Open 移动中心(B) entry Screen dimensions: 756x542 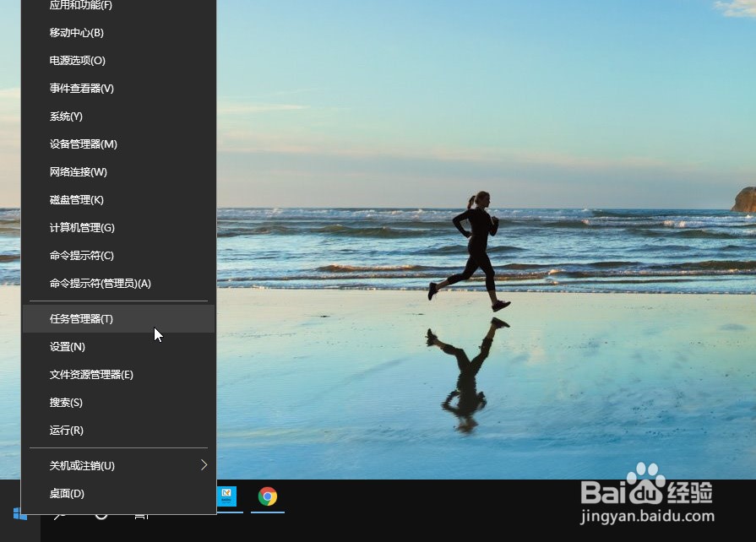click(118, 33)
